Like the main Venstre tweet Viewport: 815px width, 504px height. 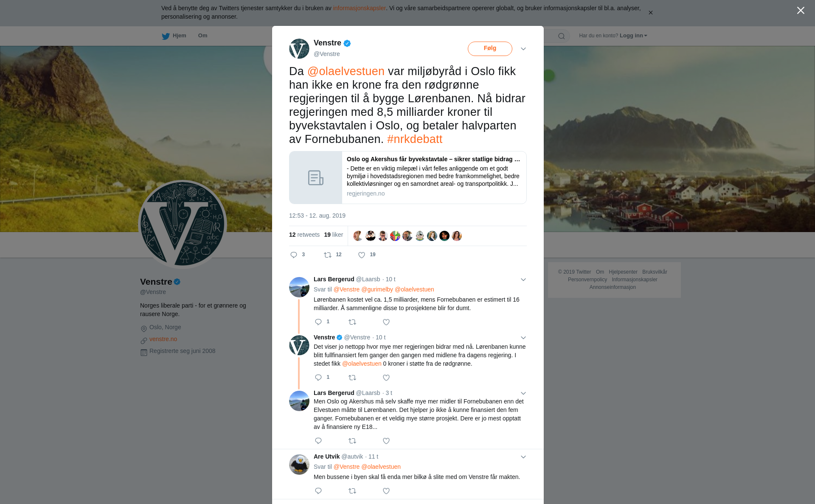click(x=362, y=255)
